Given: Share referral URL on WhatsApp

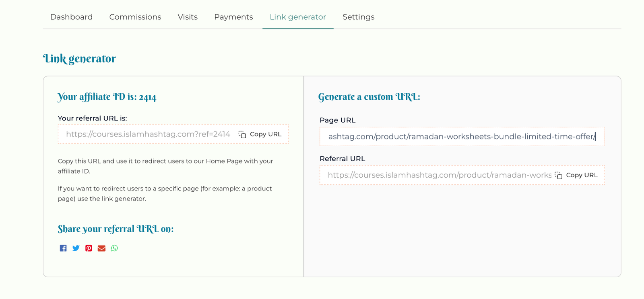Looking at the screenshot, I should tap(115, 248).
